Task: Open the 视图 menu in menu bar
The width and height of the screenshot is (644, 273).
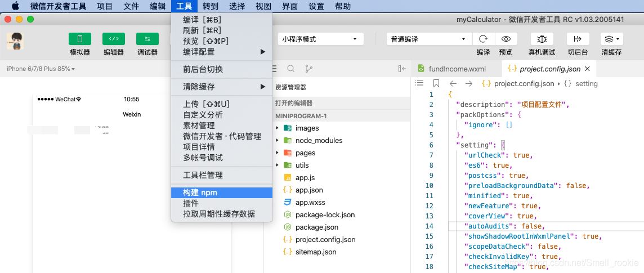Action: 263,6
